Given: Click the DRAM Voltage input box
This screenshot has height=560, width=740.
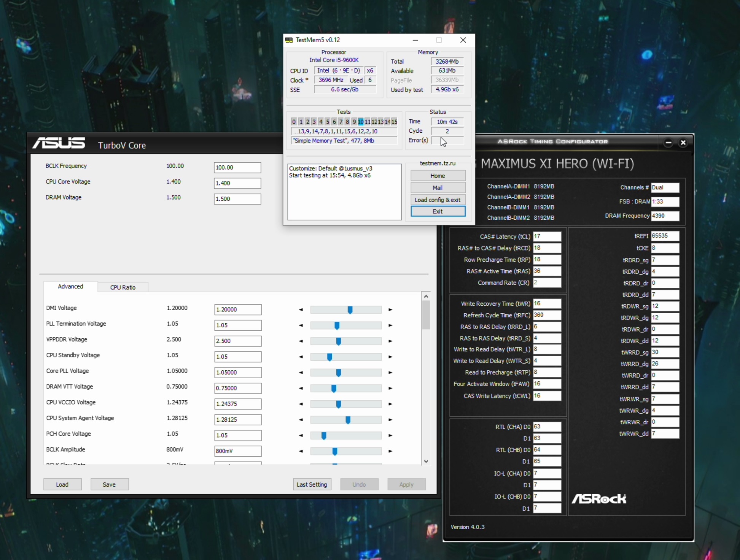Looking at the screenshot, I should point(237,199).
